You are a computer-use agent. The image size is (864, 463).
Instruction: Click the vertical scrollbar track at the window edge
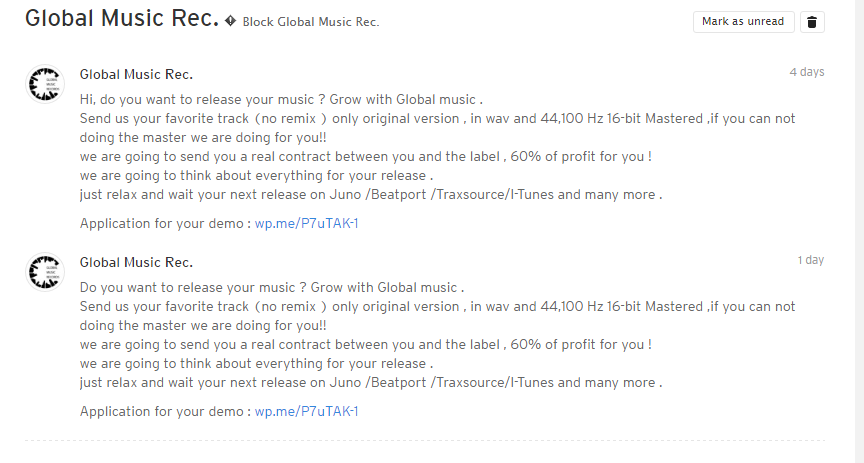859,232
